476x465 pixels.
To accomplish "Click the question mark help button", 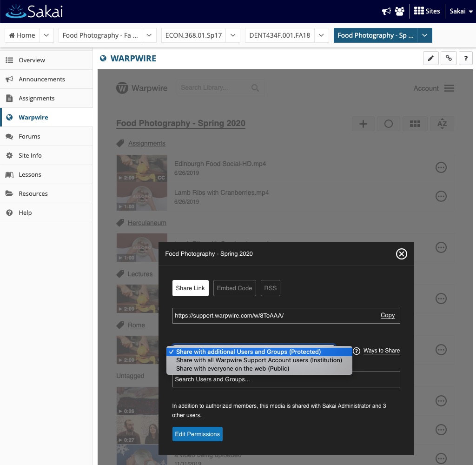I will tap(466, 58).
